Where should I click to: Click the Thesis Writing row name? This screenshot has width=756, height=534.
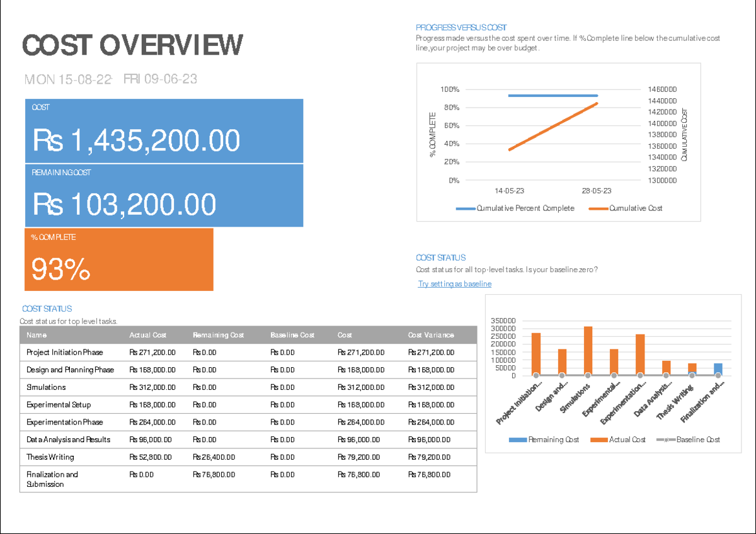50,457
